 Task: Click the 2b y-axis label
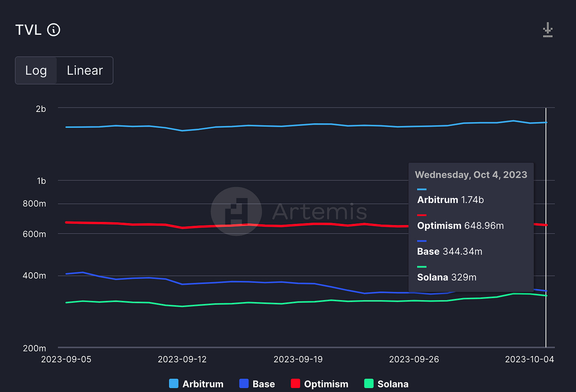tap(41, 109)
